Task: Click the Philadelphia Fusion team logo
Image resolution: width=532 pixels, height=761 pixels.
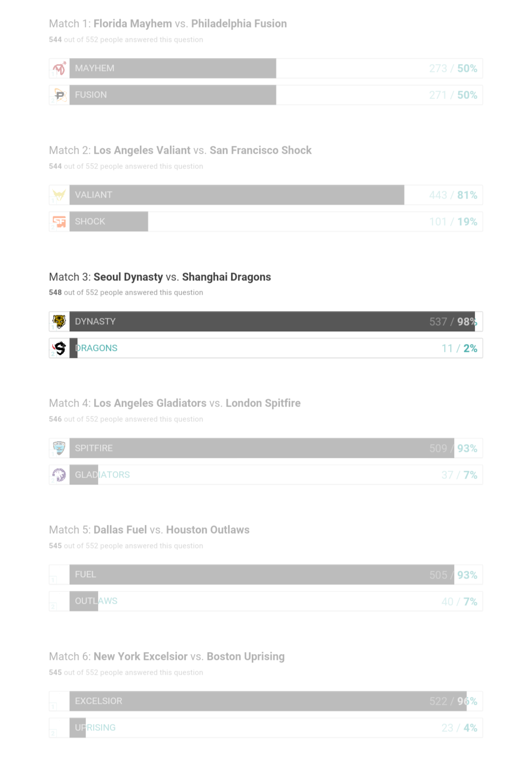Action: [59, 95]
